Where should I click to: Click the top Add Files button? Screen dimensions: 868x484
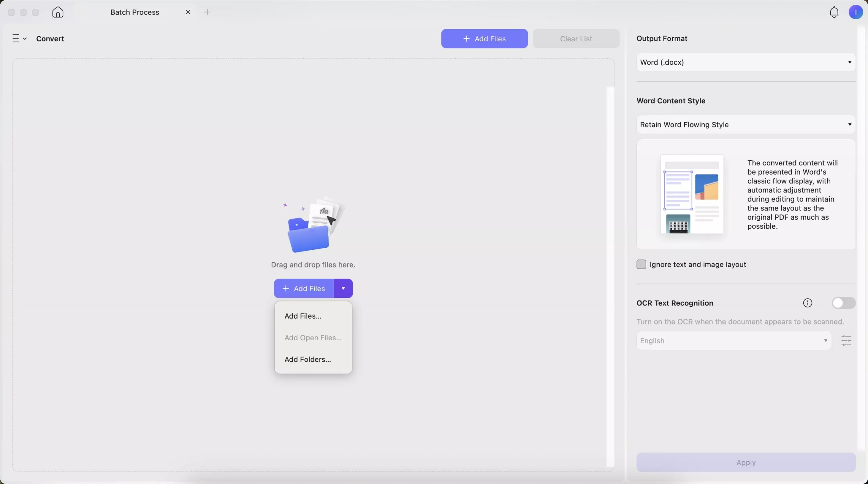484,39
